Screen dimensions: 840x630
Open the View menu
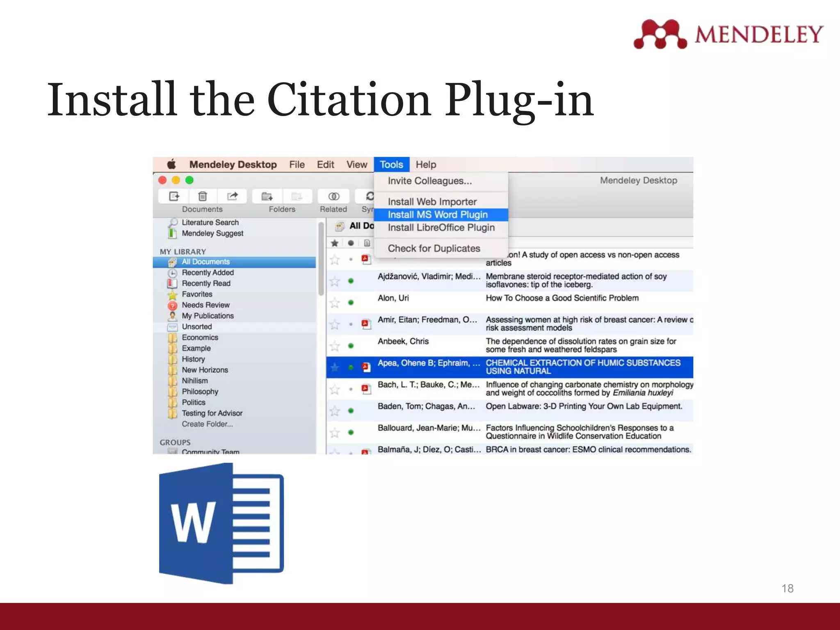pyautogui.click(x=357, y=164)
